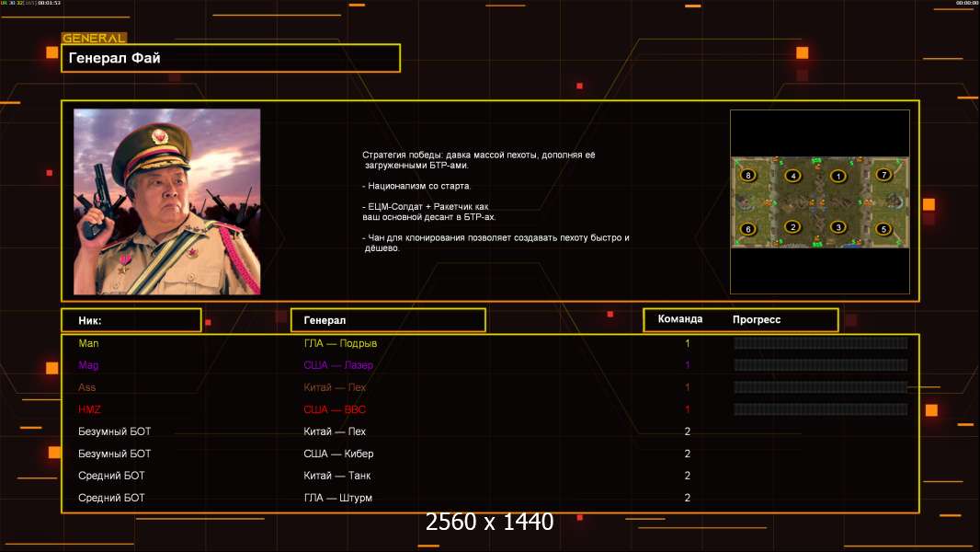This screenshot has width=980, height=552.
Task: Click start position marker 6 on map
Action: (x=748, y=229)
